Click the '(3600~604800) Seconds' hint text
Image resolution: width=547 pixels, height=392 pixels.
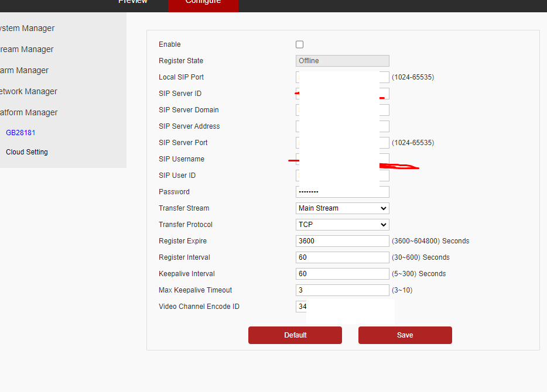pyautogui.click(x=430, y=241)
